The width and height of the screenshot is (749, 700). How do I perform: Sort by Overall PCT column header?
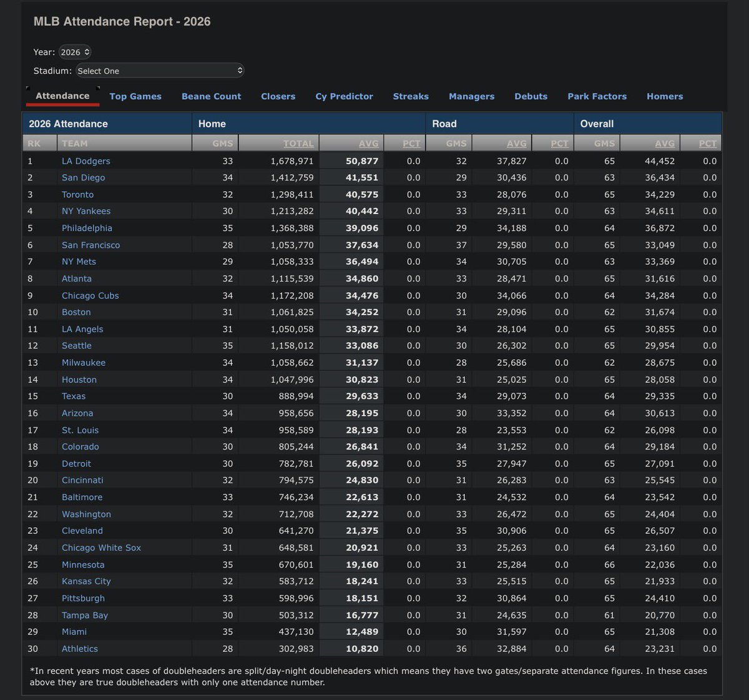(708, 143)
